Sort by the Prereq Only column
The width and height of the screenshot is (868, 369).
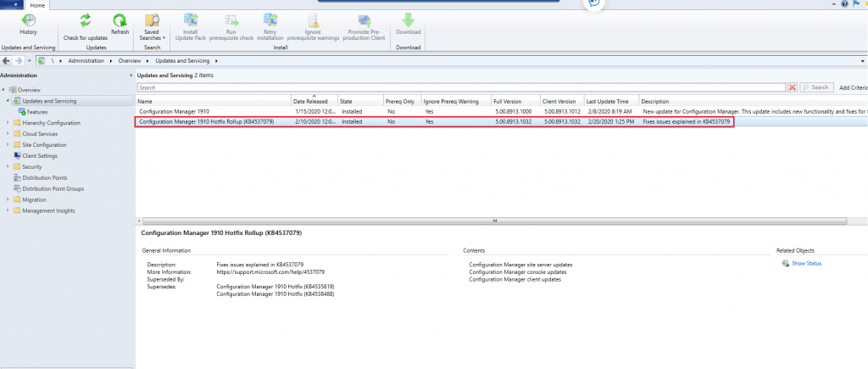pos(402,102)
